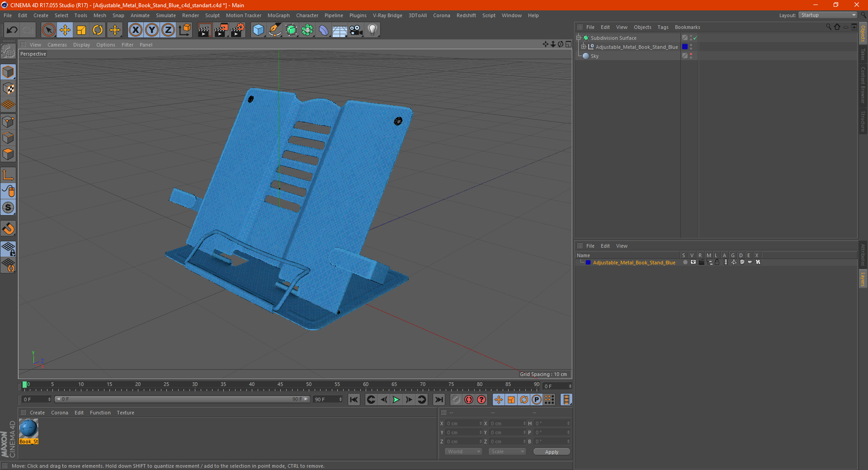Render to Picture Viewer

pyautogui.click(x=221, y=30)
